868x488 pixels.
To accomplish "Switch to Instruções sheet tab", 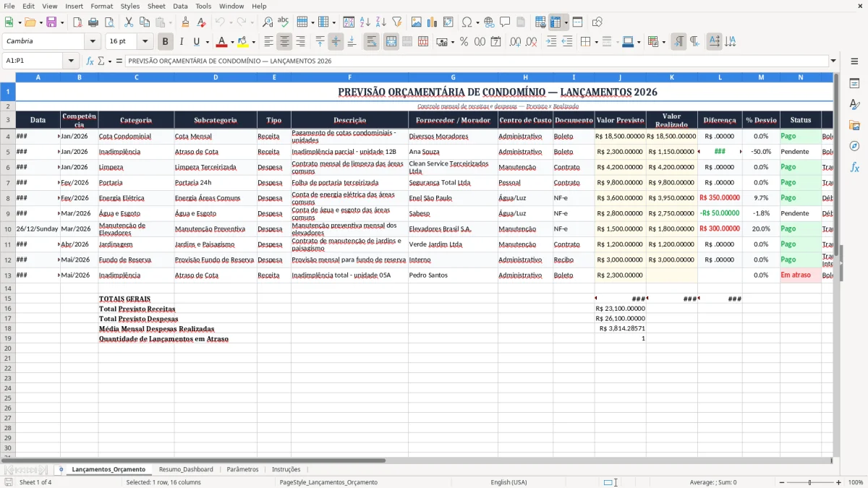I will click(x=286, y=469).
